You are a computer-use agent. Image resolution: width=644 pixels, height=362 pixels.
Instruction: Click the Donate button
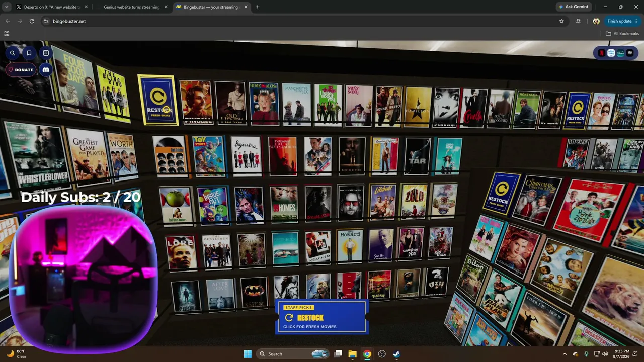(x=21, y=70)
